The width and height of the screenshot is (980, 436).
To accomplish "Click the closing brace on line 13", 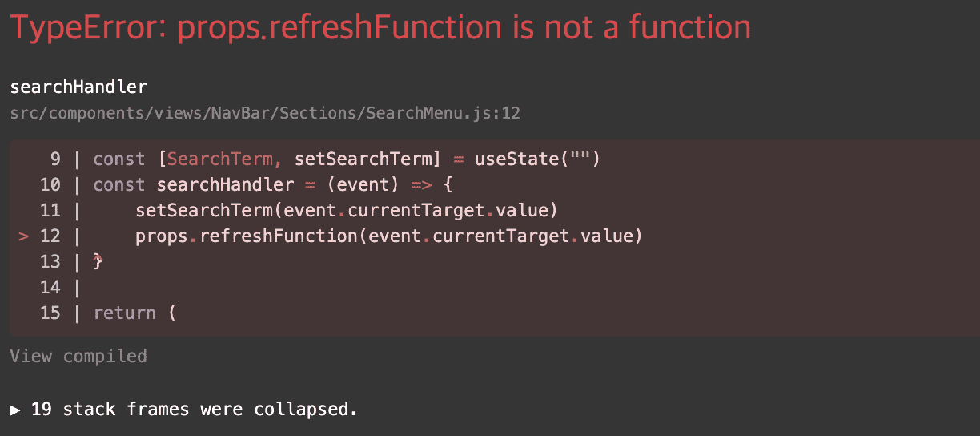I will [x=98, y=262].
